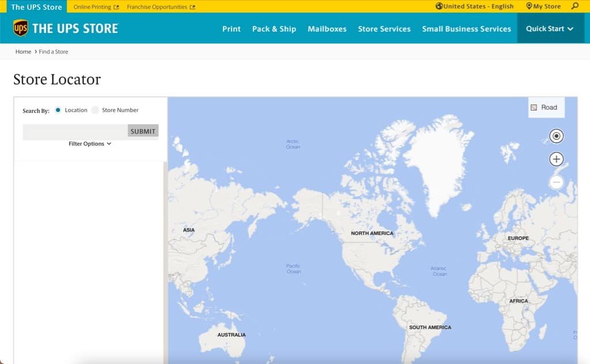Screen dimensions: 590x364
Task: Click the Arctic Ocean label
Action: point(293,144)
